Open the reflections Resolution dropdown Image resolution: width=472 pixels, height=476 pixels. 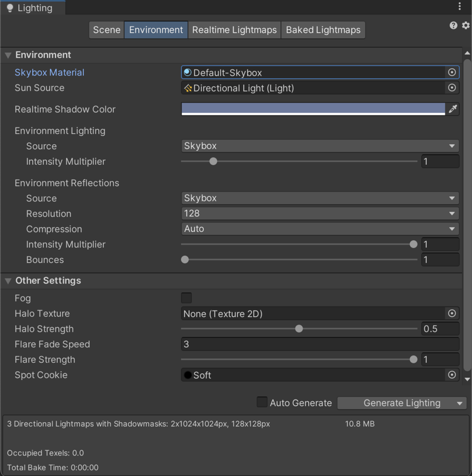tap(320, 214)
